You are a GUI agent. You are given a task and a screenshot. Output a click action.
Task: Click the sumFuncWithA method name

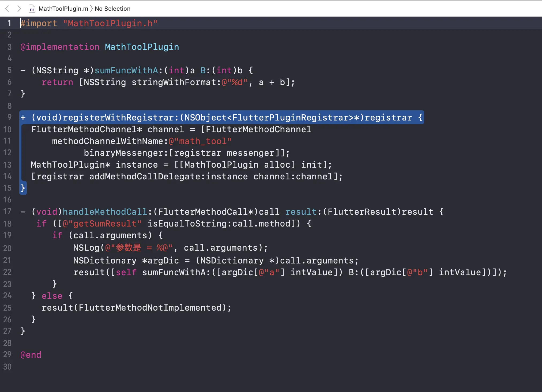point(126,70)
